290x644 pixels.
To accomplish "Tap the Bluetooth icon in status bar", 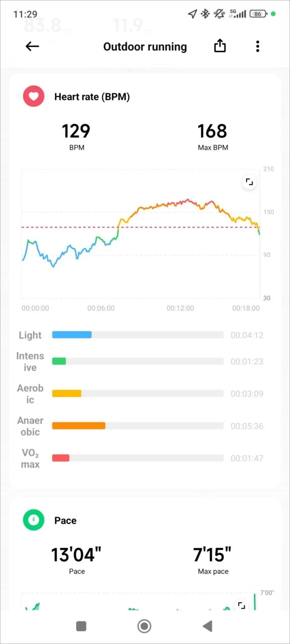I will (205, 14).
